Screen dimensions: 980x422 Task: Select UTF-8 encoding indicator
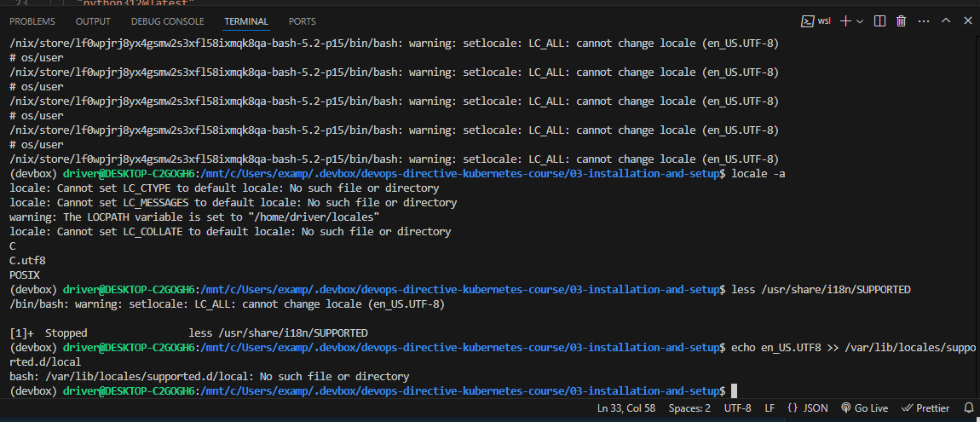(x=737, y=408)
